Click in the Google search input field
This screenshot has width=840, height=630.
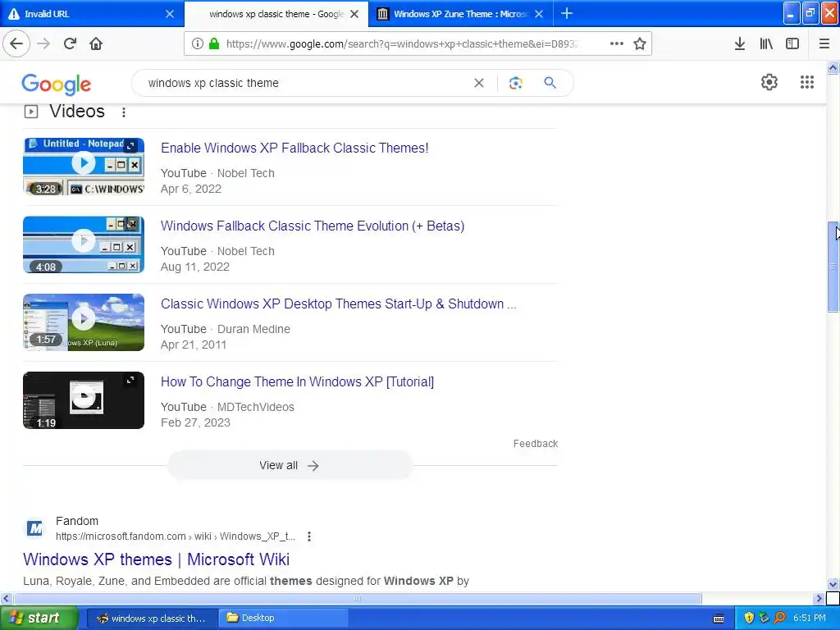click(x=305, y=83)
